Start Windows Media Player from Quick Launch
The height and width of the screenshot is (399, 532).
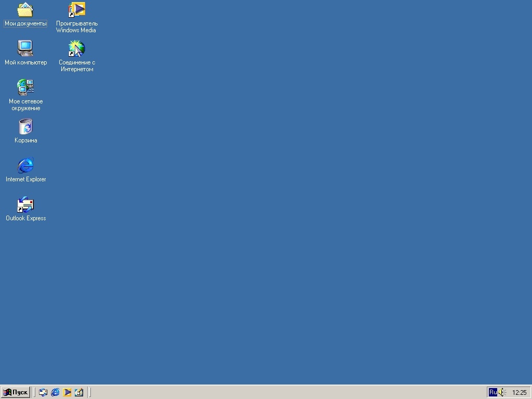(x=67, y=392)
